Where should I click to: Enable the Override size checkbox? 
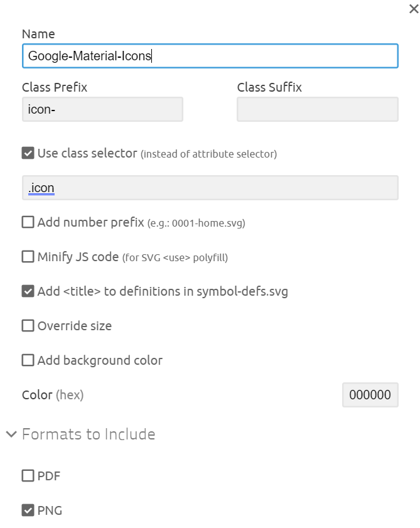coord(28,326)
